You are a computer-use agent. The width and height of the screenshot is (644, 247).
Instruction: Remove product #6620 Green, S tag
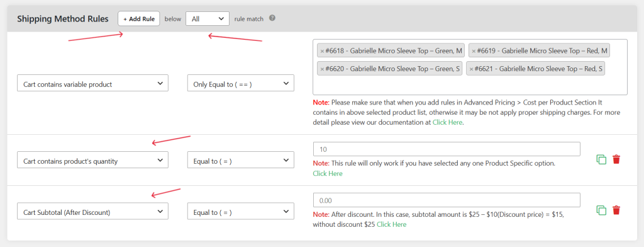(322, 69)
